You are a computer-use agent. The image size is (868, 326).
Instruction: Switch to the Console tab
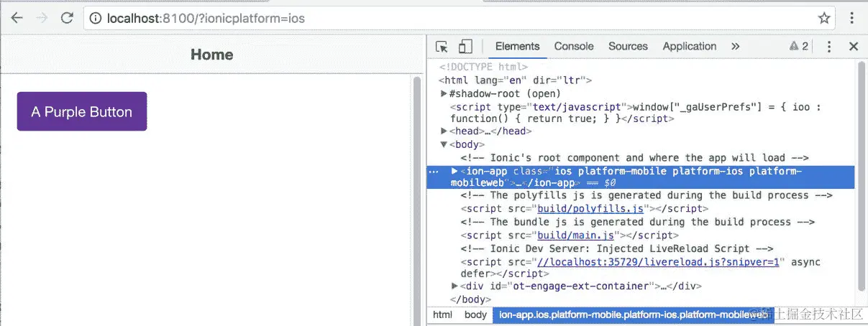[574, 47]
